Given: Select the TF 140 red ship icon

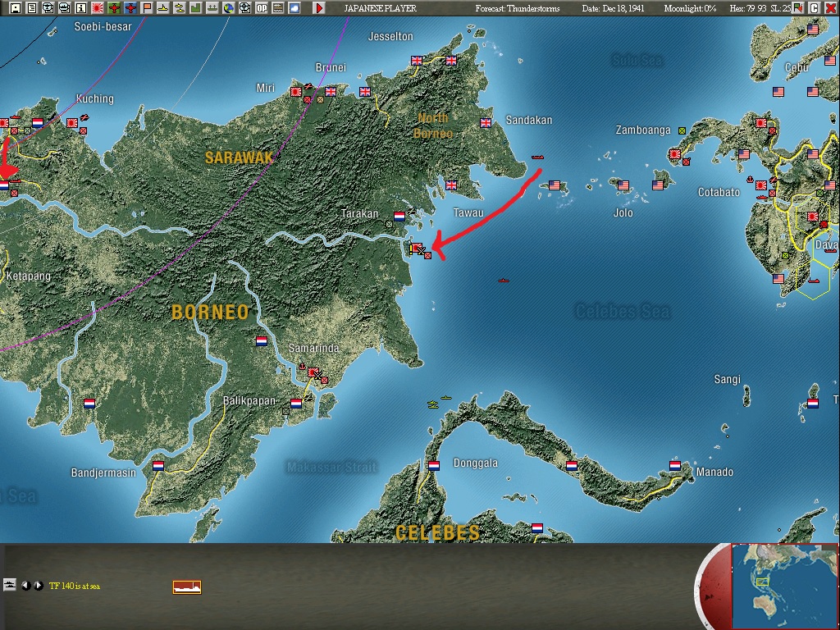Looking at the screenshot, I should pos(187,587).
